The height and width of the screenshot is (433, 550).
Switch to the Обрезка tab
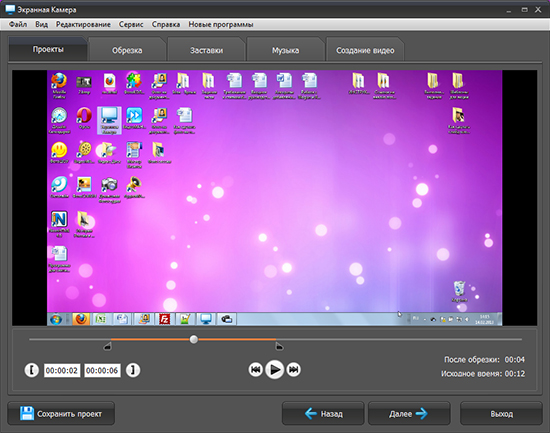(127, 51)
